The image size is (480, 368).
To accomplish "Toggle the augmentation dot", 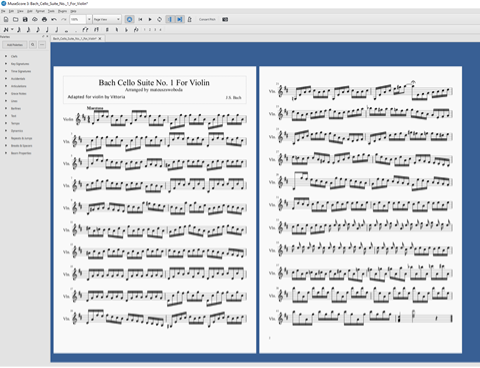I will [x=76, y=30].
